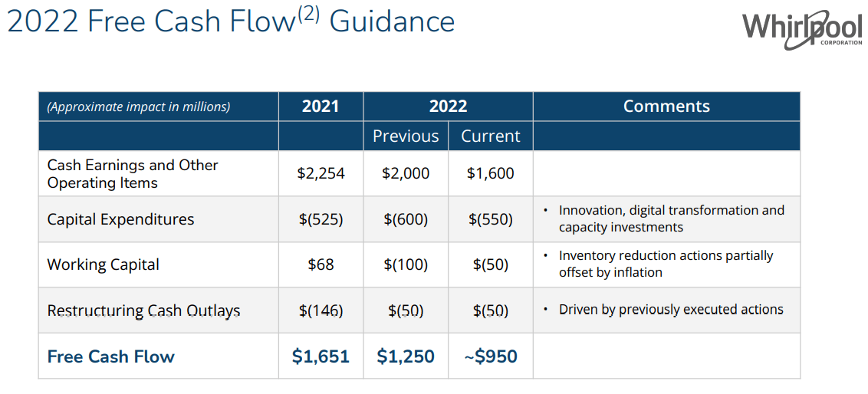Viewport: 868px width, 394px height.
Task: Select the $1,600 current cash earnings value
Action: [x=491, y=174]
